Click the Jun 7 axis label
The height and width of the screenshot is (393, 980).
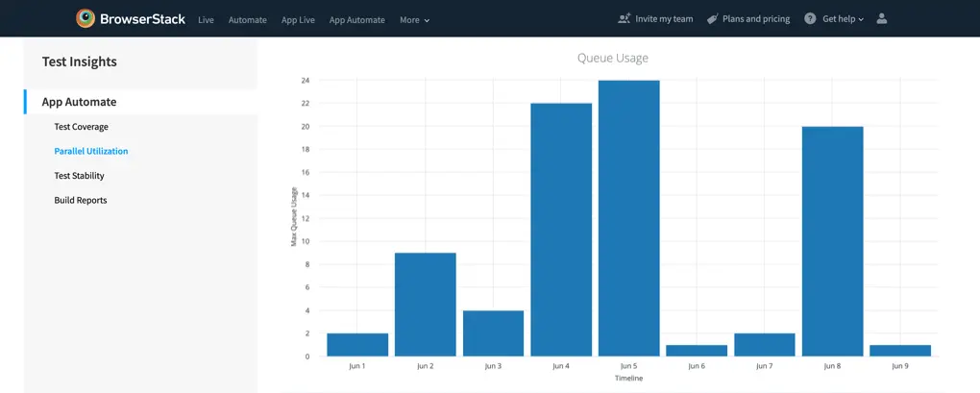point(765,366)
